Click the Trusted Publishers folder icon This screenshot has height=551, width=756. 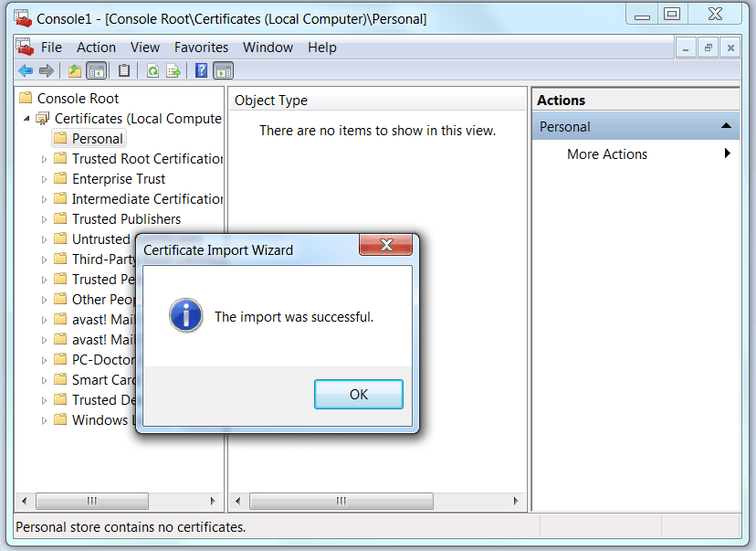[x=60, y=218]
